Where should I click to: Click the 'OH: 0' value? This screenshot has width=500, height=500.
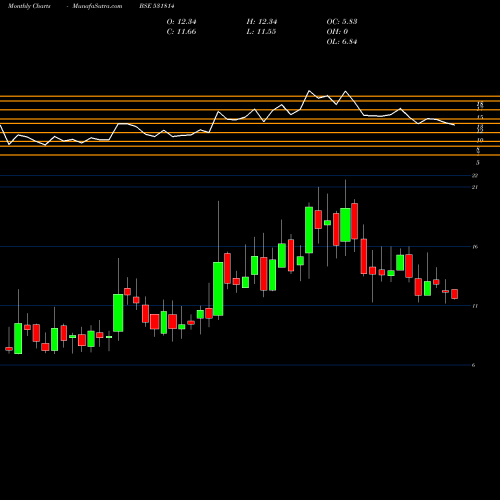(x=337, y=32)
